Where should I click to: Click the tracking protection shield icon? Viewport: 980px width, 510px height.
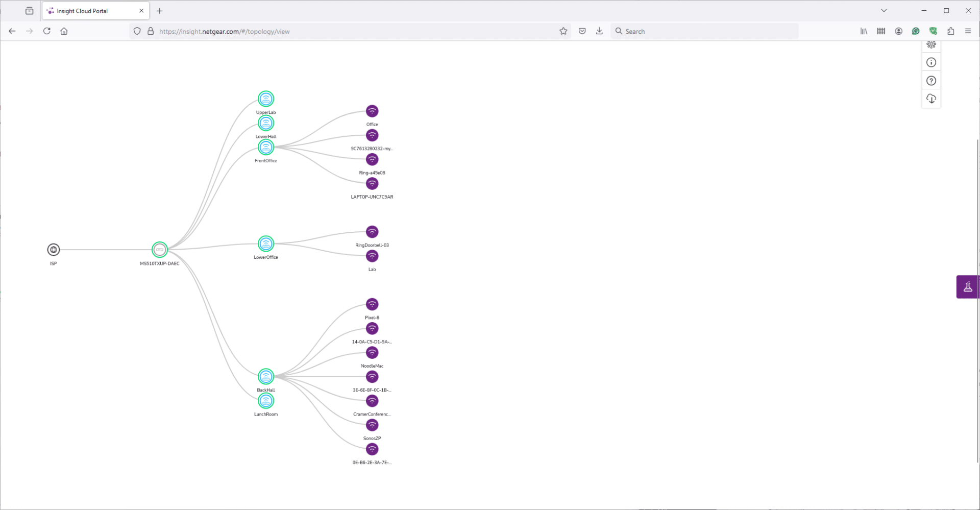click(137, 31)
